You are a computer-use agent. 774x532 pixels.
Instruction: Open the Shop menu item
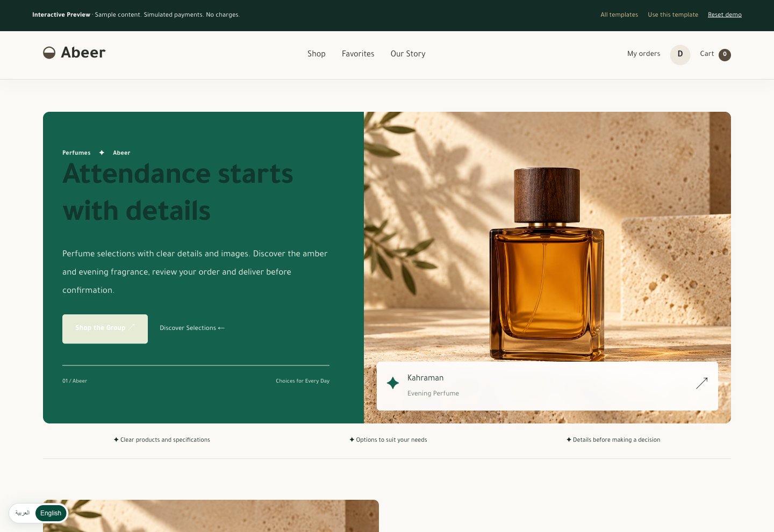pos(317,54)
